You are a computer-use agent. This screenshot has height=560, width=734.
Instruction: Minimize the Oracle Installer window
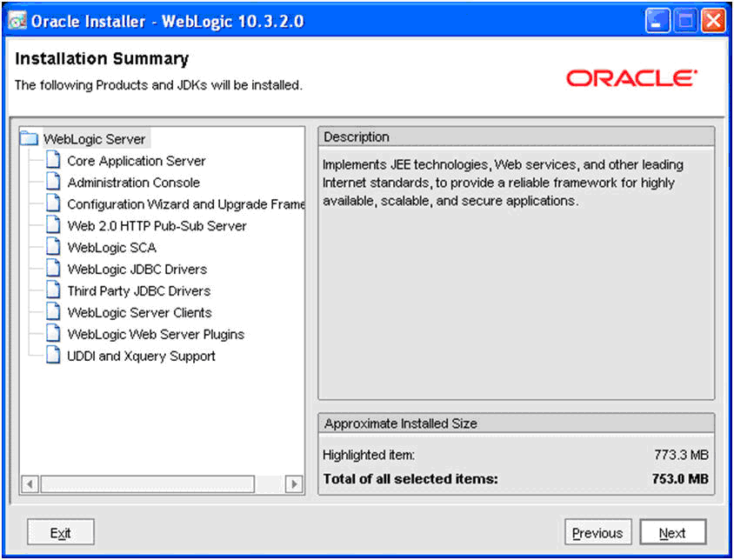[657, 21]
